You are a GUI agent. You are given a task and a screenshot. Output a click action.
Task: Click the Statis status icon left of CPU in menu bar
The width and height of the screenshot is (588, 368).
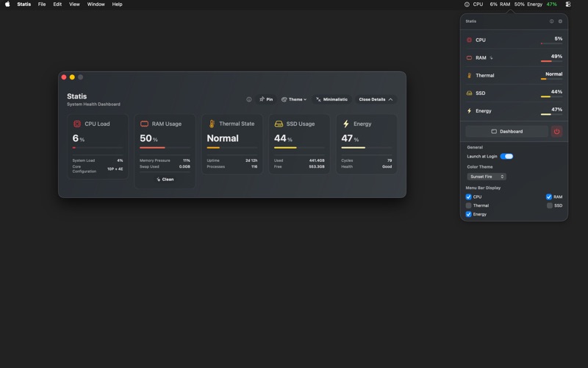point(467,4)
